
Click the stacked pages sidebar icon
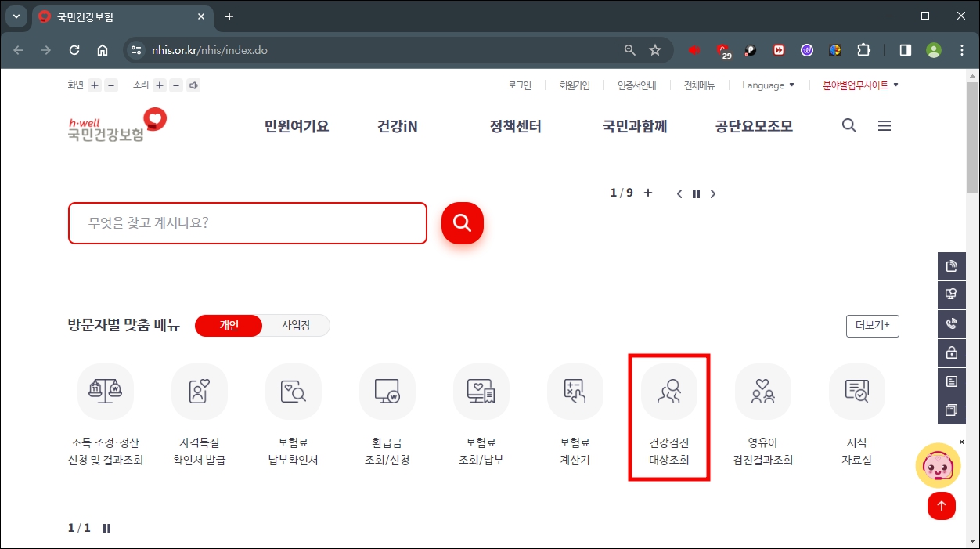[x=952, y=410]
